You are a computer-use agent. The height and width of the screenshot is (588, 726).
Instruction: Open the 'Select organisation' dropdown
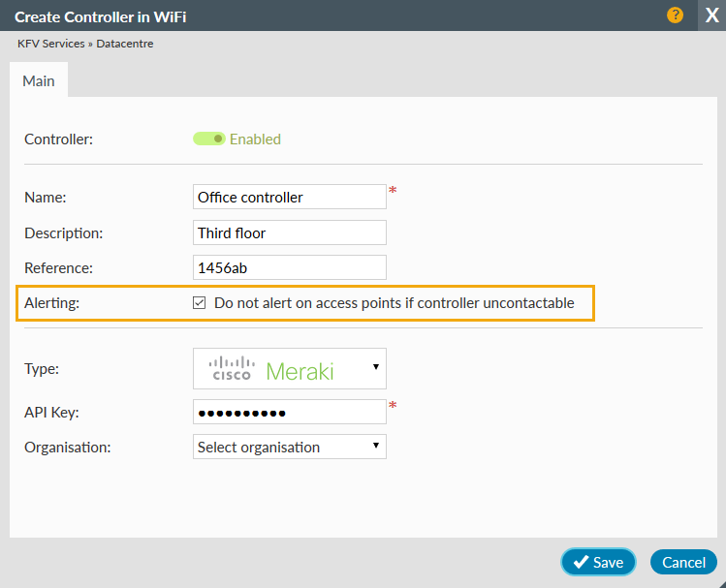290,447
